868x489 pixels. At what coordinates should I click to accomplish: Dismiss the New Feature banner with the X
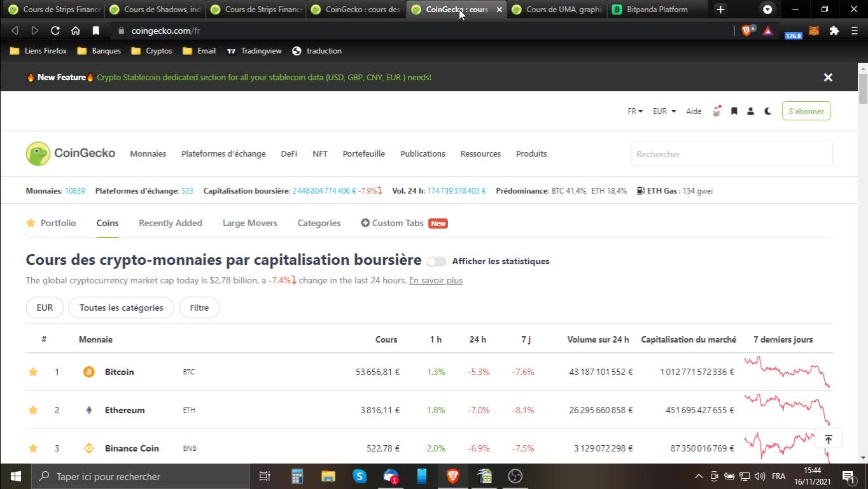click(828, 77)
